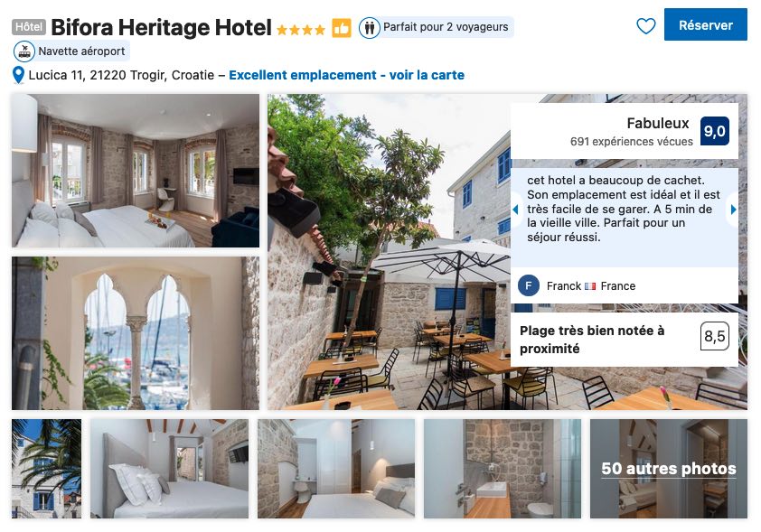Open the 50 autres photos gallery
This screenshot has height=532, width=761.
pyautogui.click(x=668, y=469)
